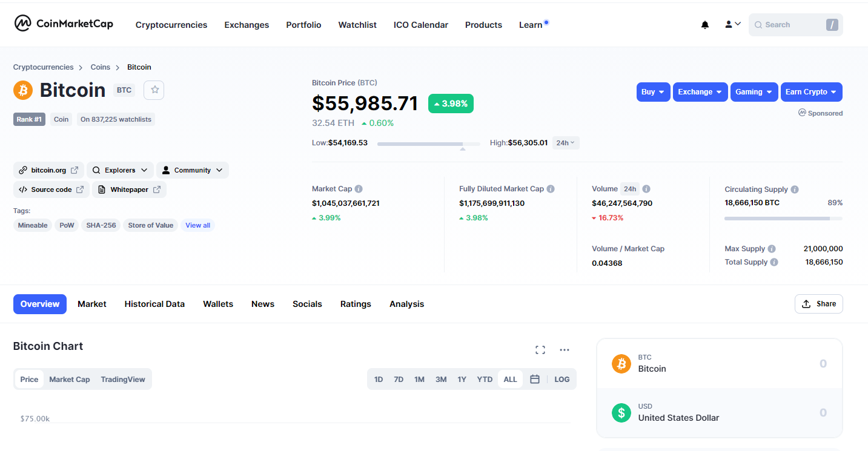Expand the Explorers dropdown
The width and height of the screenshot is (868, 451).
120,170
